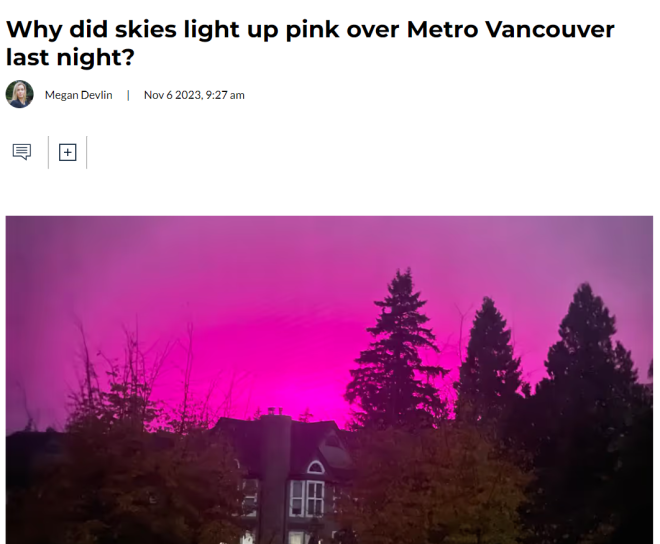Viewport: 660px width, 544px height.
Task: Open the comments speech bubble icon
Action: click(22, 152)
